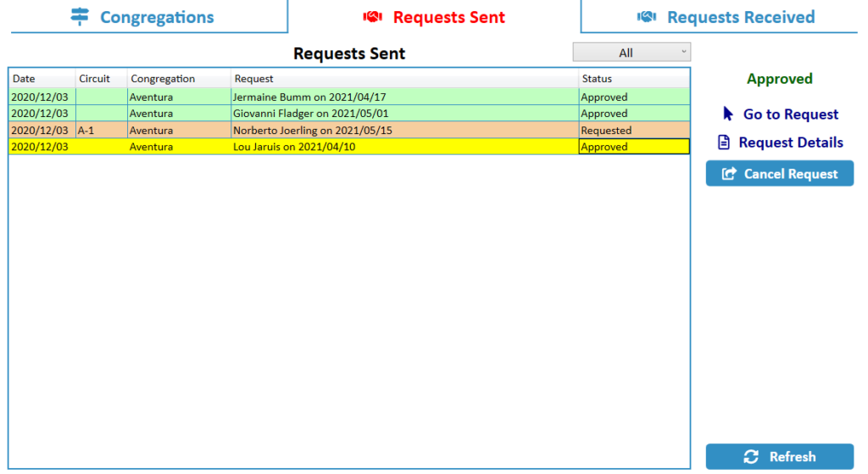
Task: Click the Request column header
Action: (x=404, y=79)
